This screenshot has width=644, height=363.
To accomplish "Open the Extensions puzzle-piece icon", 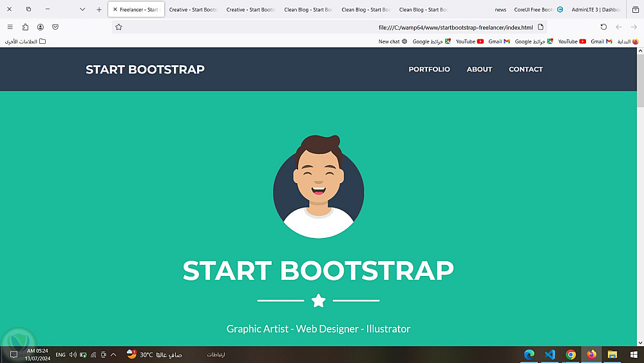I will coord(25,27).
